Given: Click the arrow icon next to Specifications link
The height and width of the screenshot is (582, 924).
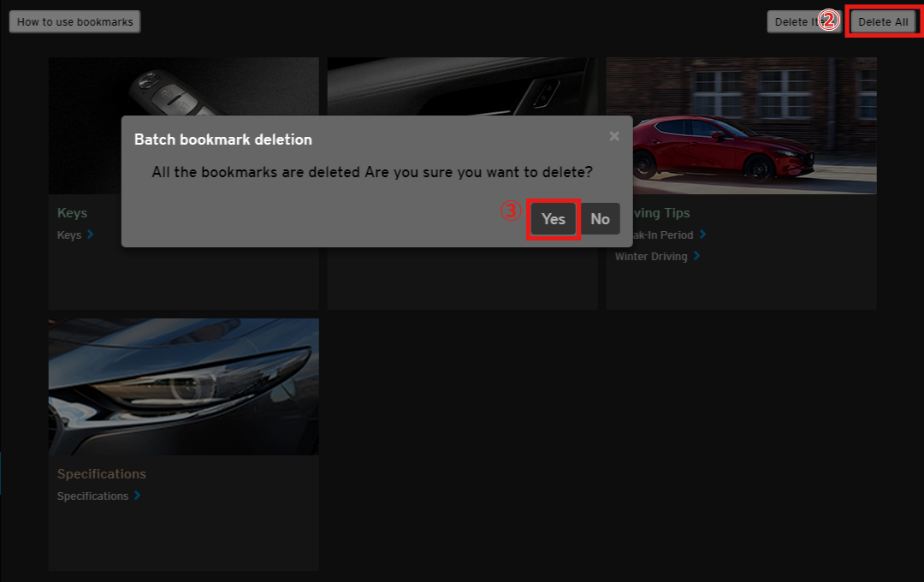Looking at the screenshot, I should coord(138,496).
